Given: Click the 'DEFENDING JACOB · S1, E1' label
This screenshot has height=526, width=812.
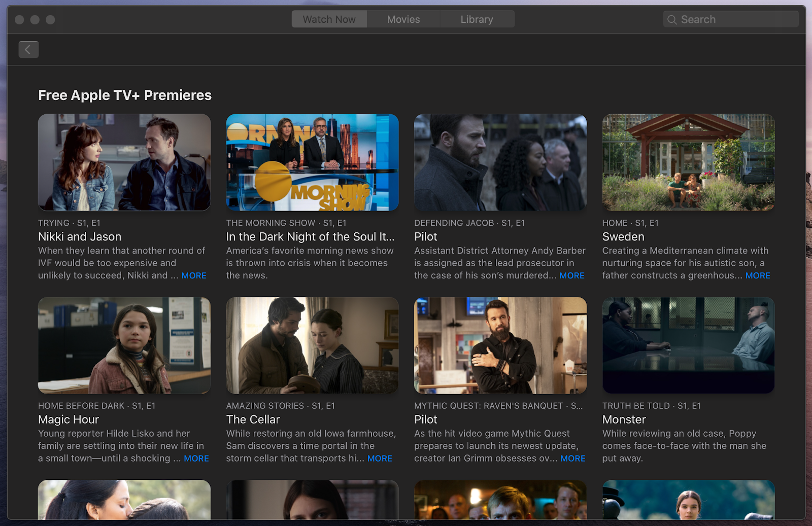Looking at the screenshot, I should (469, 223).
